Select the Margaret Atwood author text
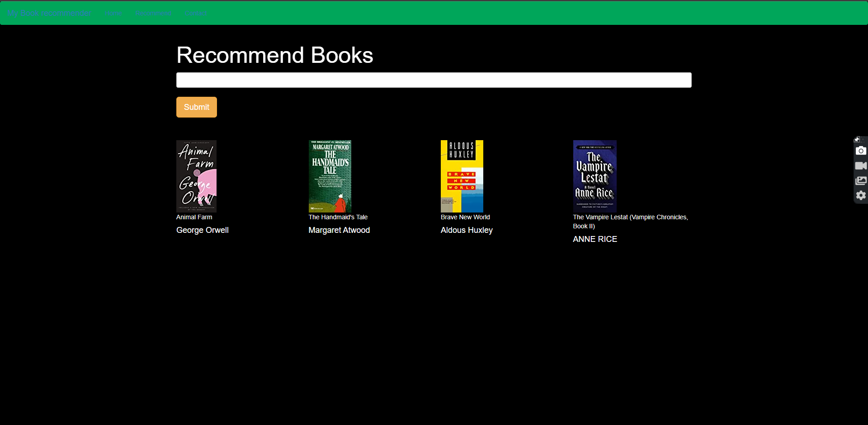 339,230
